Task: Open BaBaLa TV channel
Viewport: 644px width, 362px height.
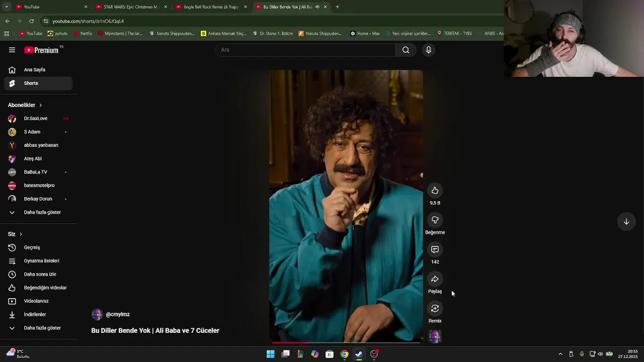Action: [39, 172]
